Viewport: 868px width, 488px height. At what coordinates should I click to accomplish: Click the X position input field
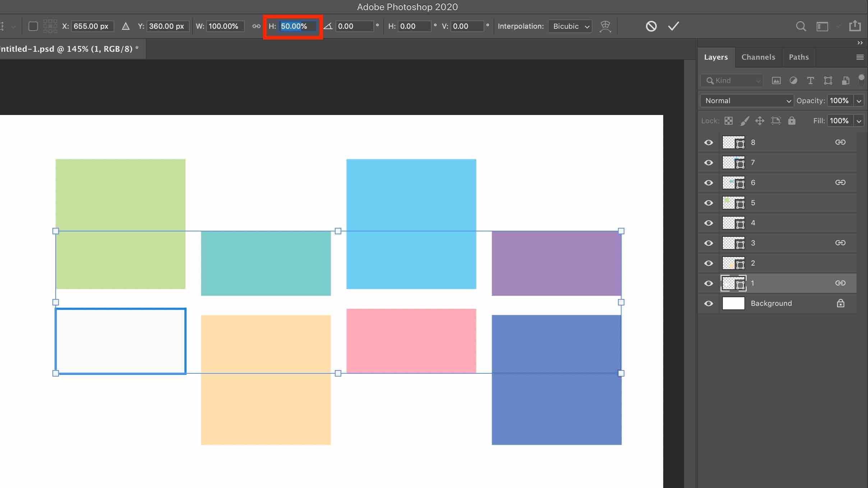pos(92,26)
